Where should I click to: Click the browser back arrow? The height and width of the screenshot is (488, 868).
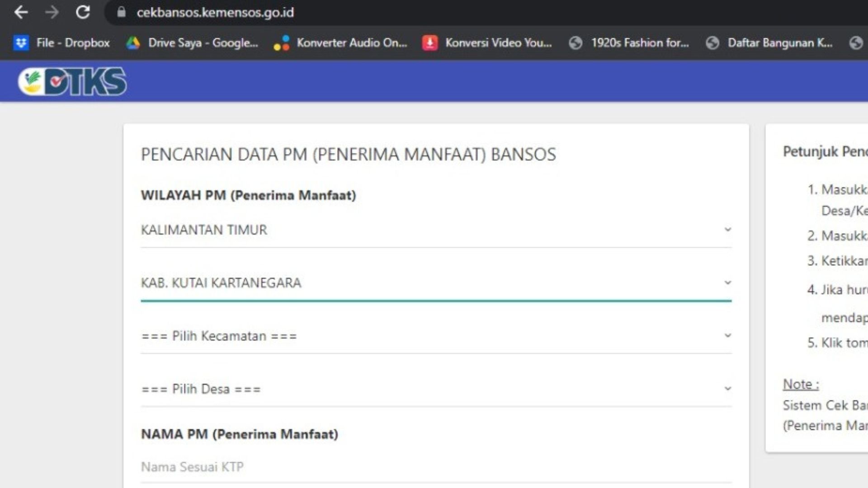click(x=21, y=12)
